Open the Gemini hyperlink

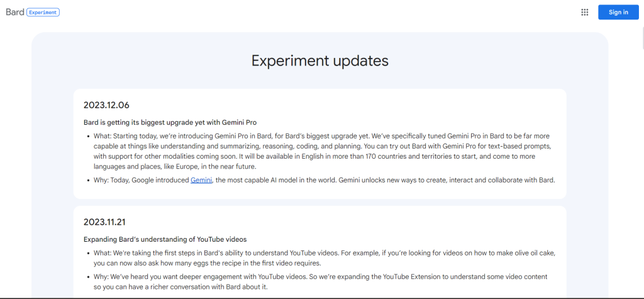[201, 180]
